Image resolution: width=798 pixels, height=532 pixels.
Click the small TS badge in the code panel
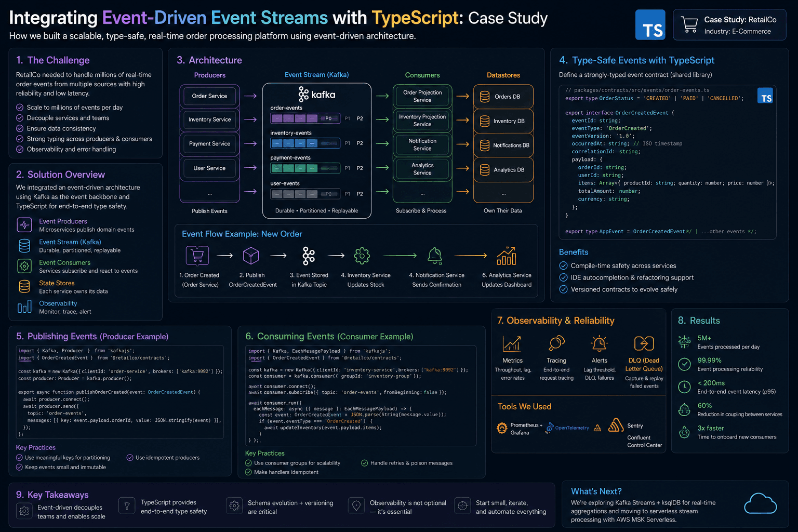point(765,96)
